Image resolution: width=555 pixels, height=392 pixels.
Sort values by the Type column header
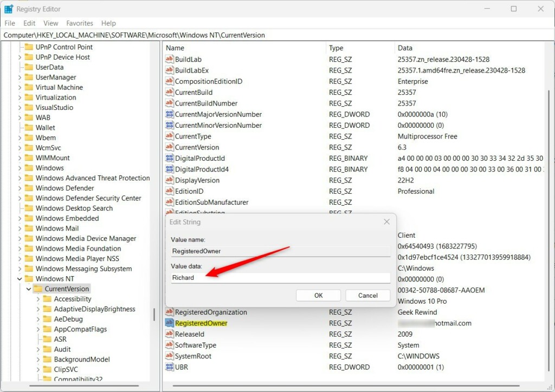360,48
